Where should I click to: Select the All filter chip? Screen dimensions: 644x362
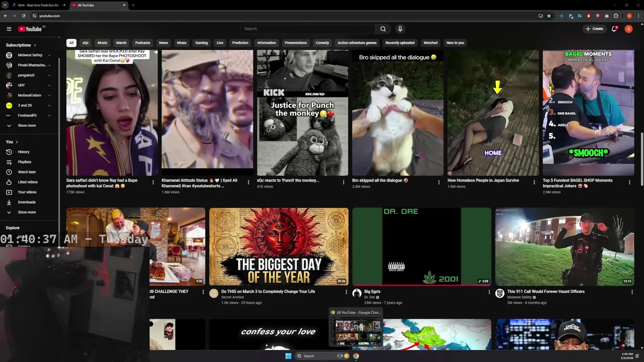(71, 43)
